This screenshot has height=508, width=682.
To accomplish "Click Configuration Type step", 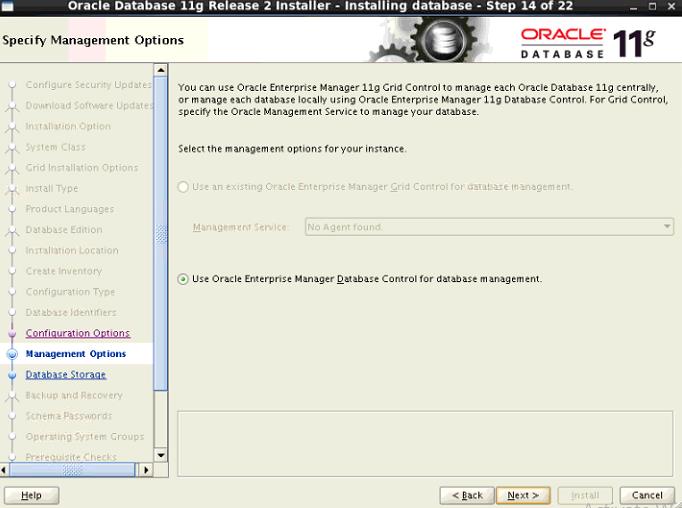I will tap(70, 292).
